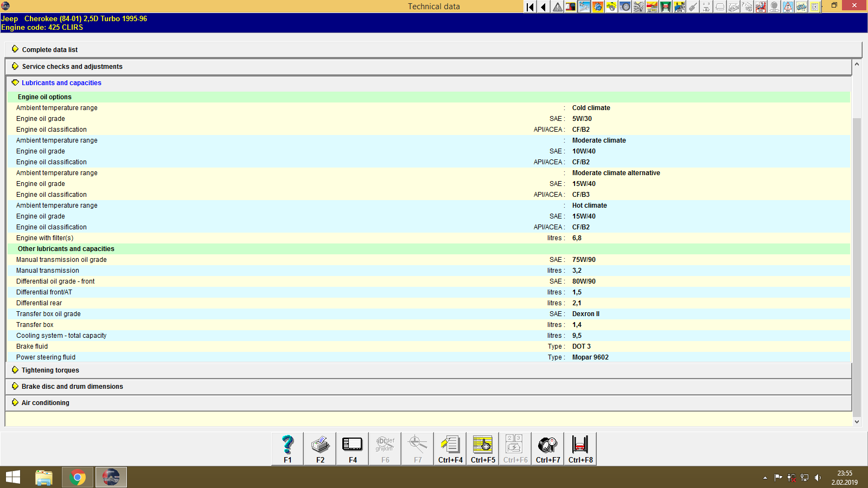Viewport: 868px width, 488px height.
Task: Open Service checks and adjustments
Action: coord(72,66)
